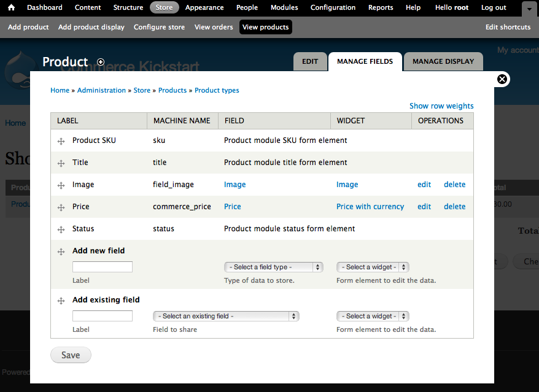This screenshot has height=392, width=539.
Task: Switch to the Manage Display tab
Action: (443, 61)
